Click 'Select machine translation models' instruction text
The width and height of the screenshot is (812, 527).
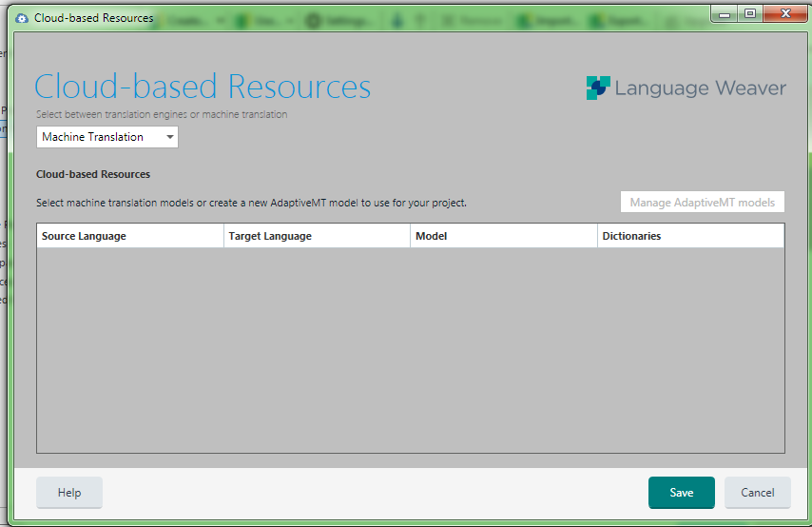[x=251, y=203]
